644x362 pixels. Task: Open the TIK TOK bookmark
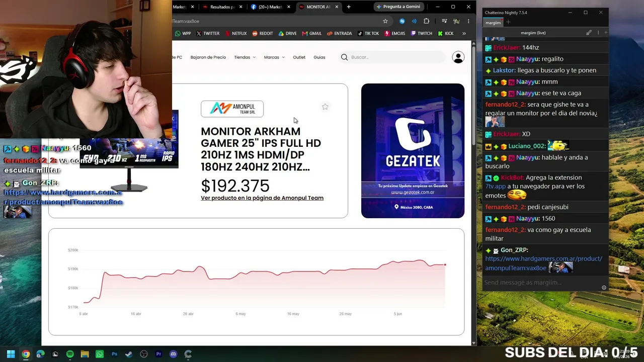(368, 34)
